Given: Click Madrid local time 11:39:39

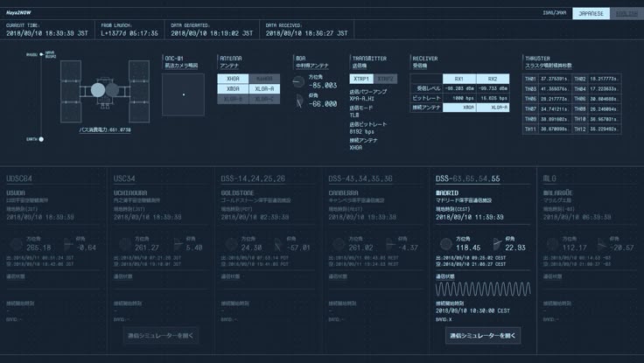Looking at the screenshot, I should pos(470,217).
